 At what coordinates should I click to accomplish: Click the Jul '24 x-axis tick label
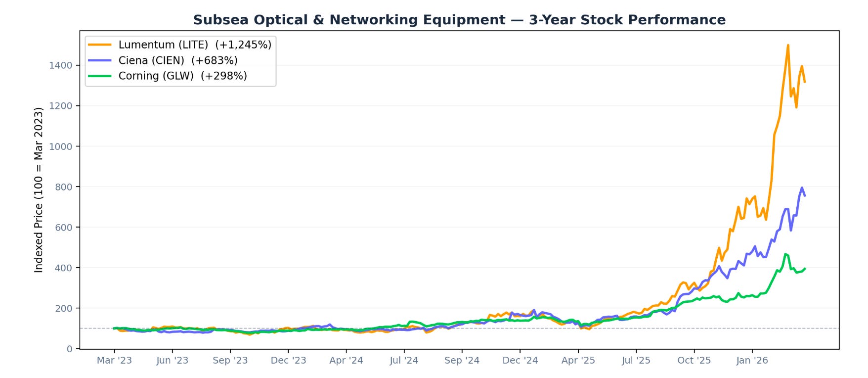pos(404,360)
